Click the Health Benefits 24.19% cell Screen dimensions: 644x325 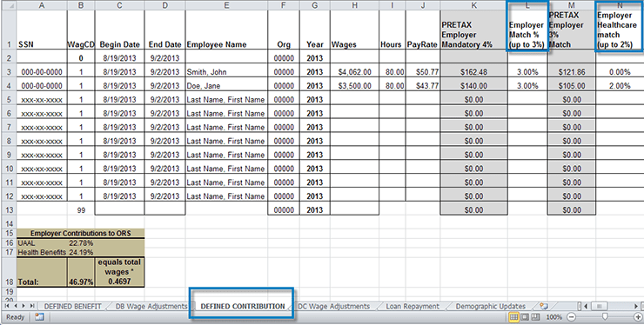pos(80,252)
